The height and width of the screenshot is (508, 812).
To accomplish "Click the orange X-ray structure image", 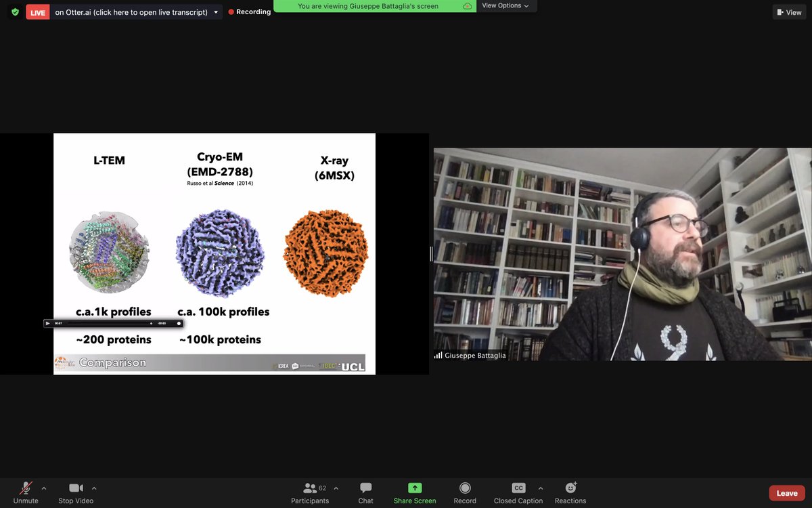I will coord(325,253).
